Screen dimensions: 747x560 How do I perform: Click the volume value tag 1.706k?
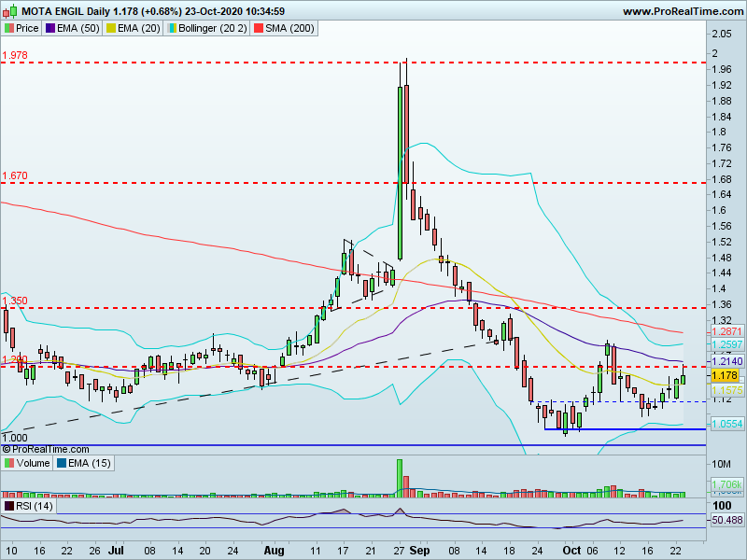click(x=727, y=484)
